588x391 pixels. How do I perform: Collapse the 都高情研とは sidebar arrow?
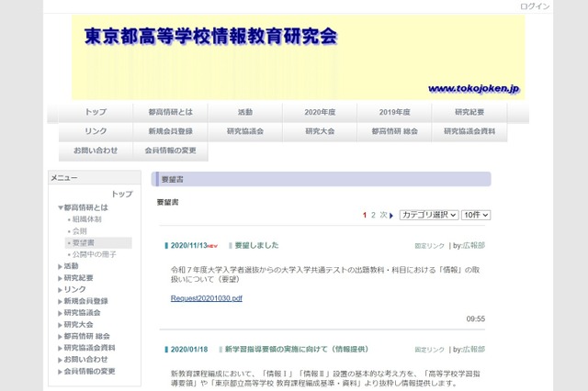click(x=60, y=207)
